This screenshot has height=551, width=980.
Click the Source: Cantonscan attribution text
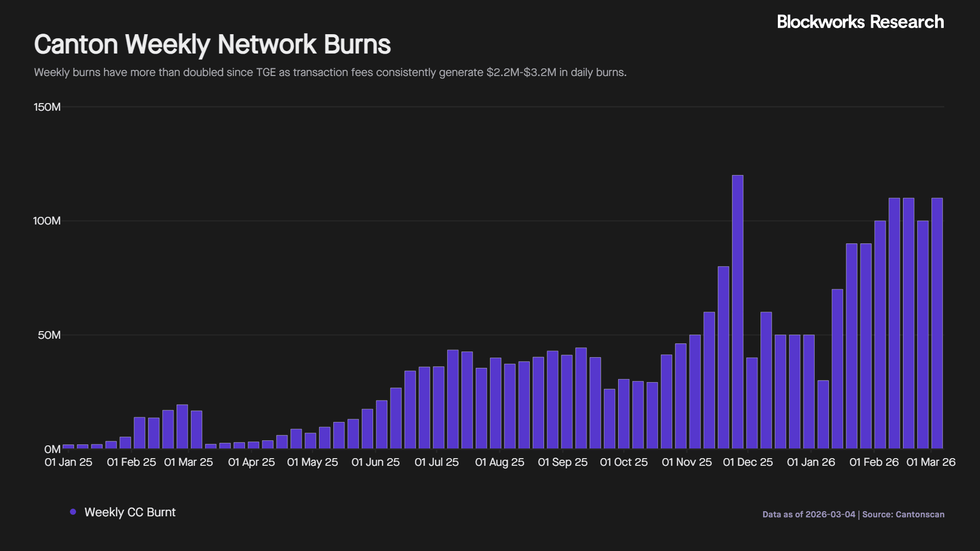(x=902, y=515)
